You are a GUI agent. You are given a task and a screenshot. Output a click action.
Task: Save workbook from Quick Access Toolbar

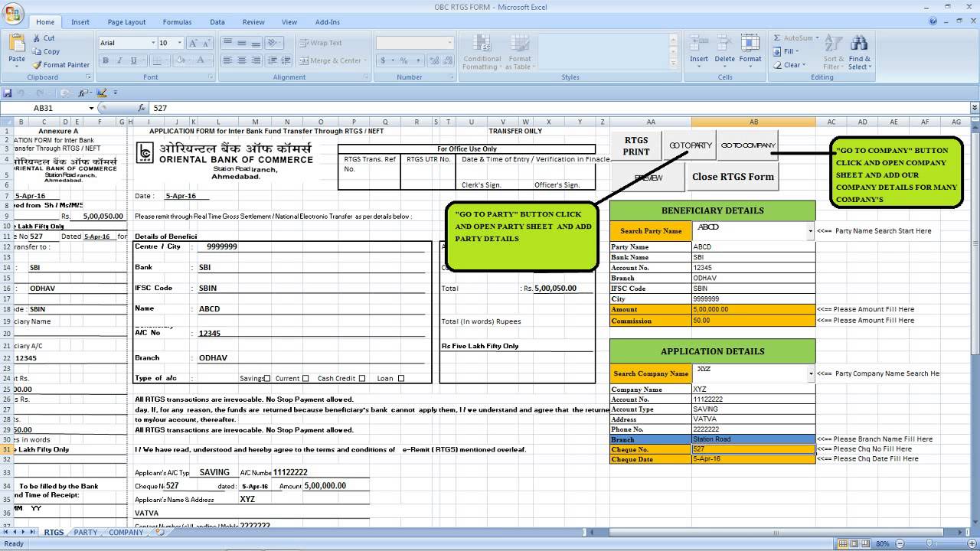click(8, 93)
